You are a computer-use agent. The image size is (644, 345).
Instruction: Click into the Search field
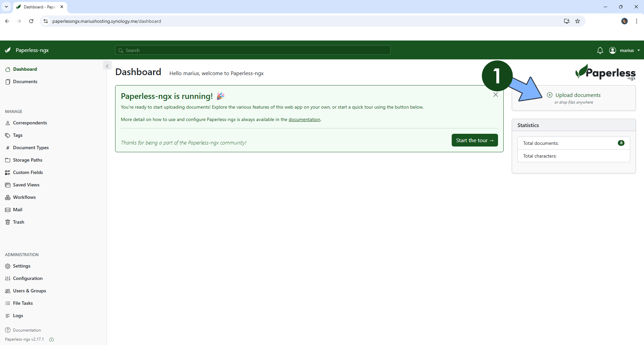tap(253, 50)
